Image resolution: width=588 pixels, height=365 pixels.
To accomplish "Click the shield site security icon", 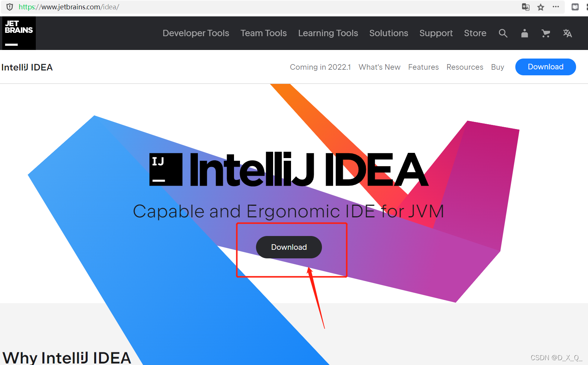I will pyautogui.click(x=10, y=7).
